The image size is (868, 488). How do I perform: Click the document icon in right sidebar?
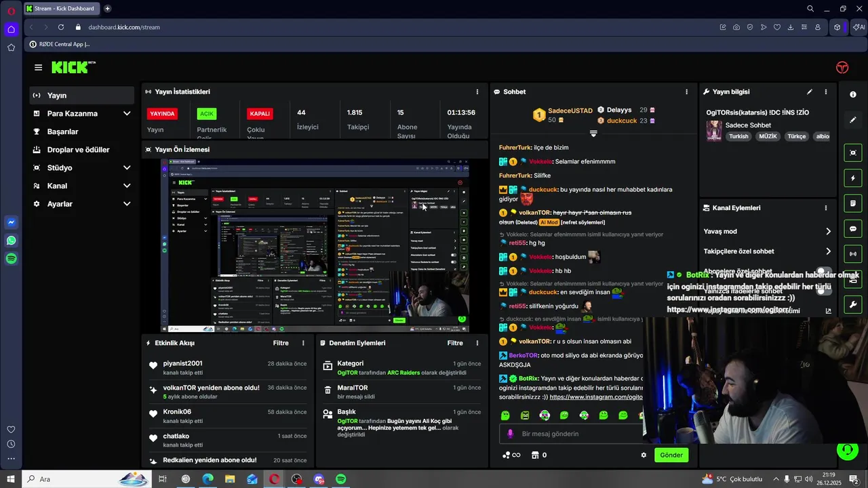pyautogui.click(x=853, y=203)
